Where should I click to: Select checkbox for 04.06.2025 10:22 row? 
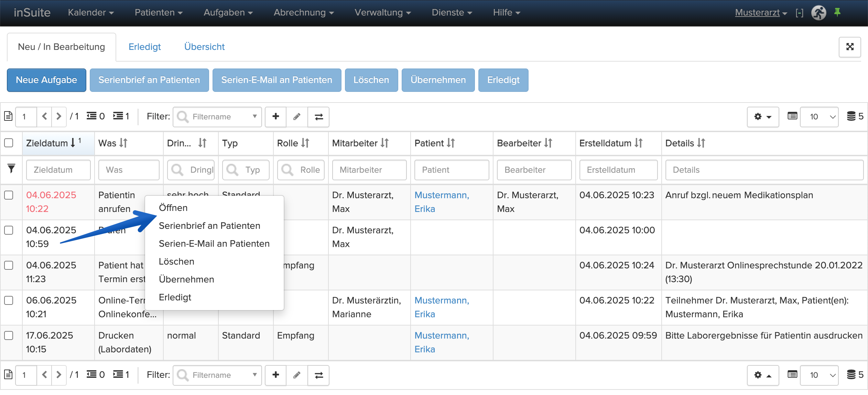pyautogui.click(x=9, y=195)
